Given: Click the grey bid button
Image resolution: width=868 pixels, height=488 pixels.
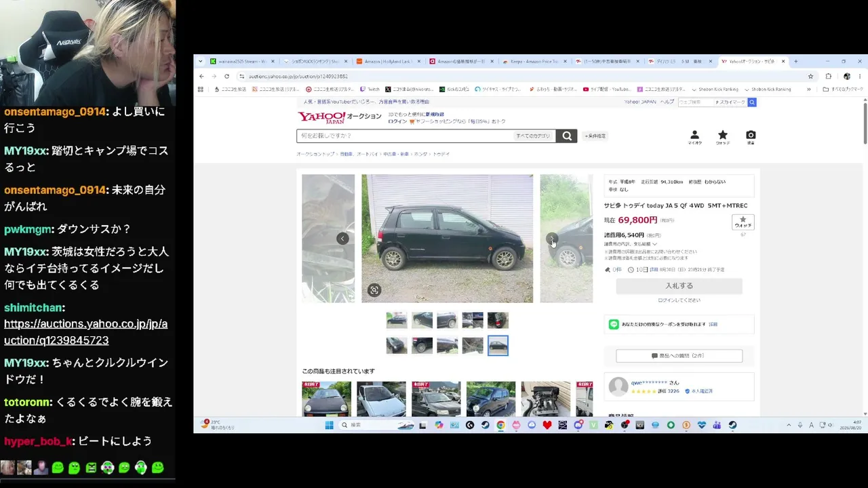Looking at the screenshot, I should (679, 286).
